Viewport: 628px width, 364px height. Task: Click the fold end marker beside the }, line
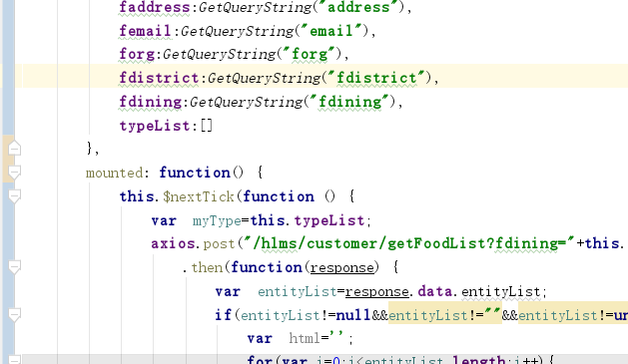coord(14,148)
